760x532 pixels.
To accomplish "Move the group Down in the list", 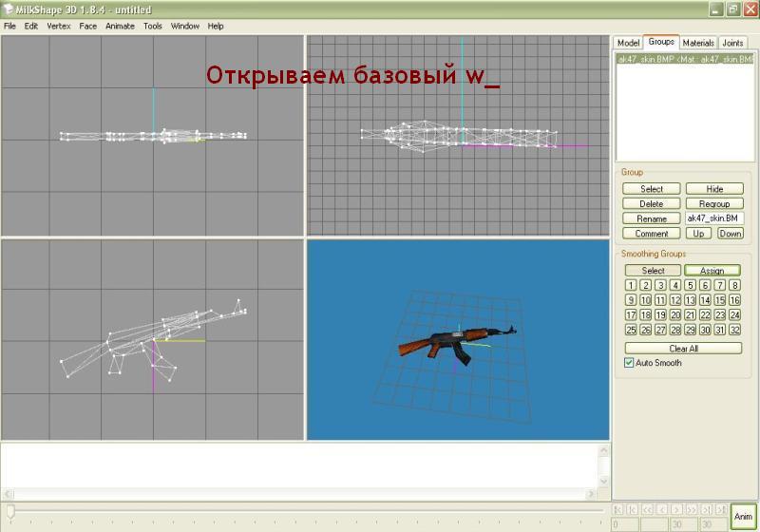I will (730, 233).
